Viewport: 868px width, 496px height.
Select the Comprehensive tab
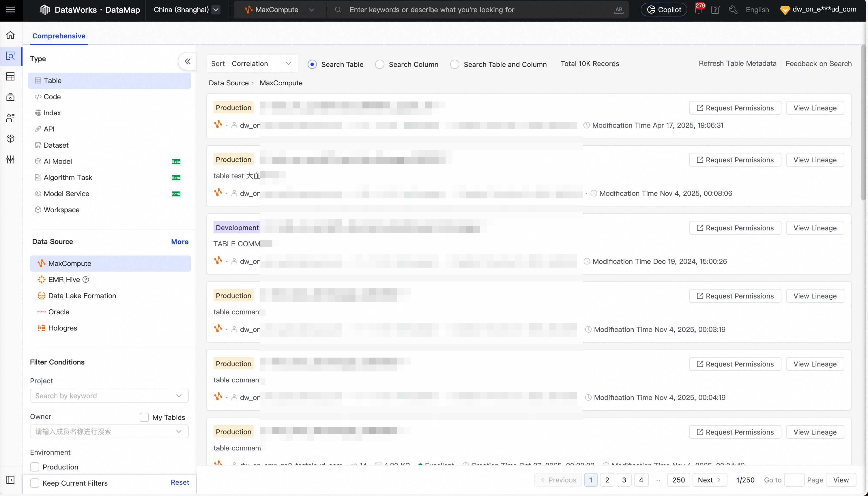point(59,36)
